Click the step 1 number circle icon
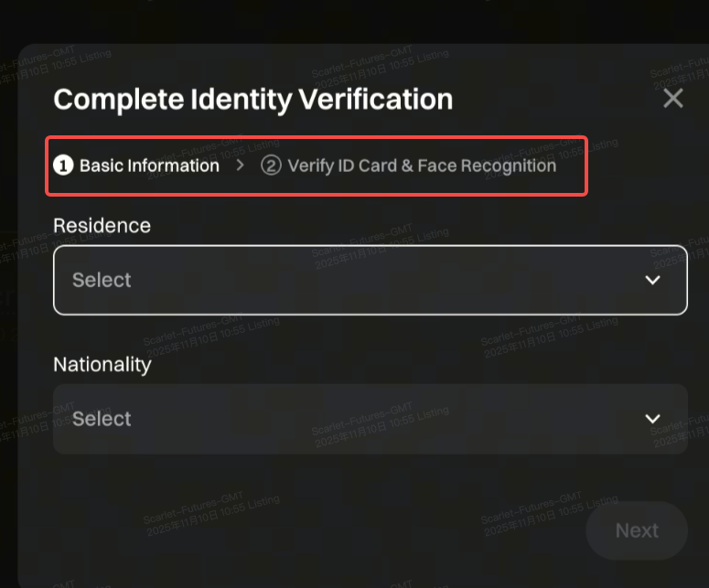The image size is (709, 588). [63, 166]
